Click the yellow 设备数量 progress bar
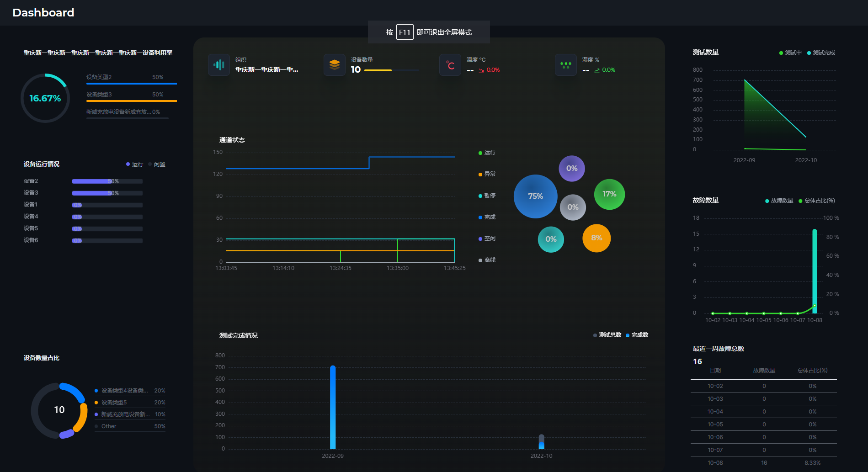The height and width of the screenshot is (472, 868). 378,70
